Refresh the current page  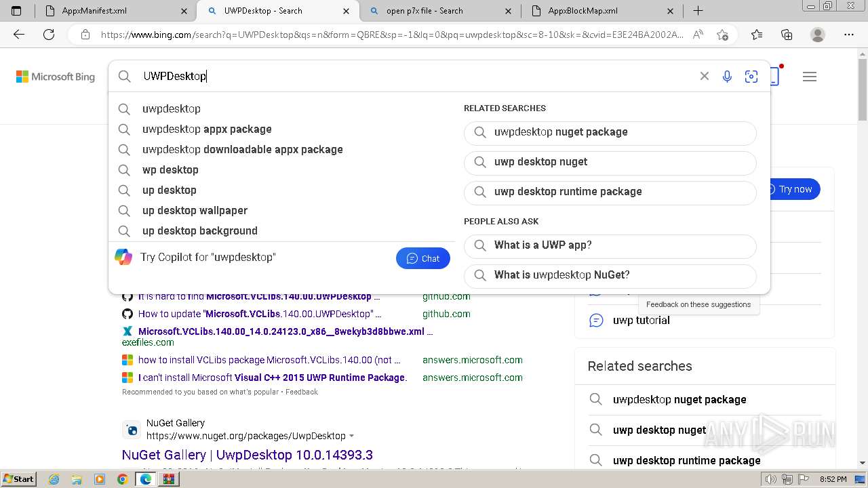[49, 35]
